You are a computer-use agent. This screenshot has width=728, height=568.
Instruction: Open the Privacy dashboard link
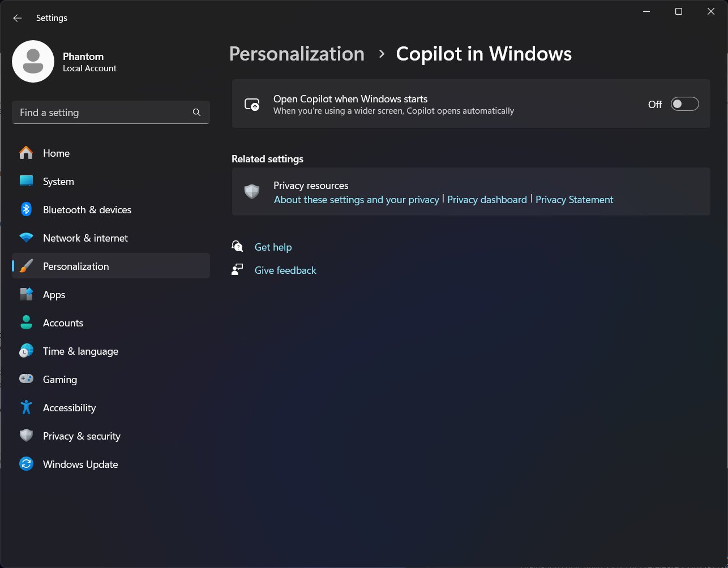tap(486, 199)
